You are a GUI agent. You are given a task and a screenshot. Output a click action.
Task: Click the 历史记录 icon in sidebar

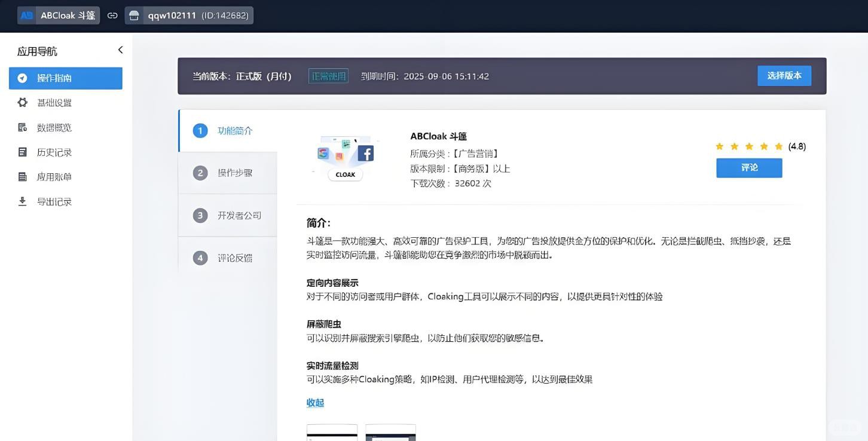point(22,152)
